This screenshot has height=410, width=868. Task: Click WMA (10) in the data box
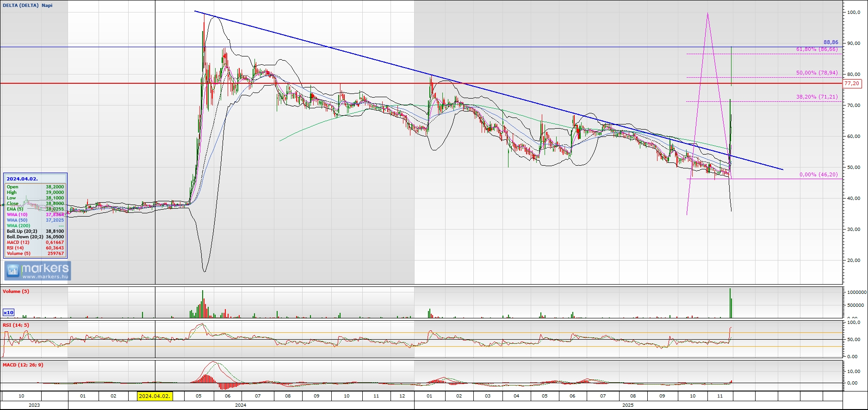point(17,215)
